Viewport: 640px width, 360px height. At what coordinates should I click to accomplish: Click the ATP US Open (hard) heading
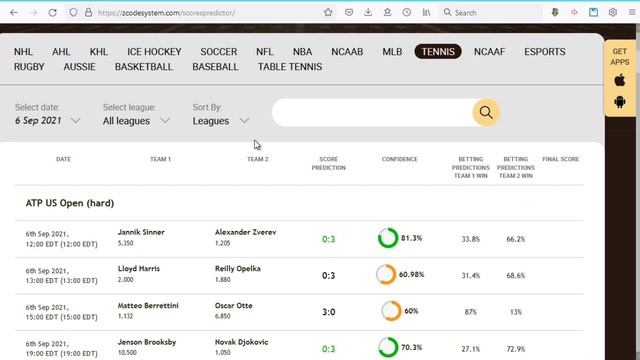tap(70, 203)
